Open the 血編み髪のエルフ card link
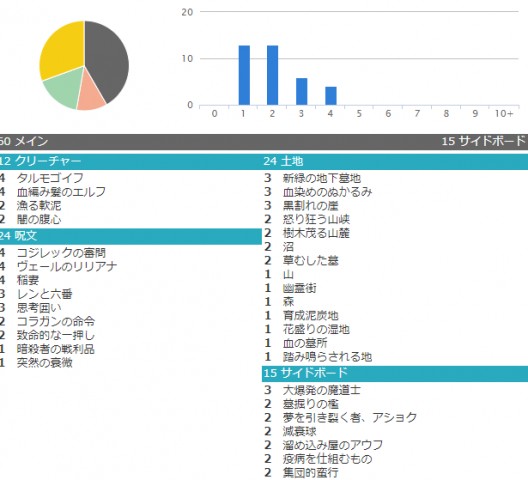This screenshot has height=480, width=528. pyautogui.click(x=61, y=192)
